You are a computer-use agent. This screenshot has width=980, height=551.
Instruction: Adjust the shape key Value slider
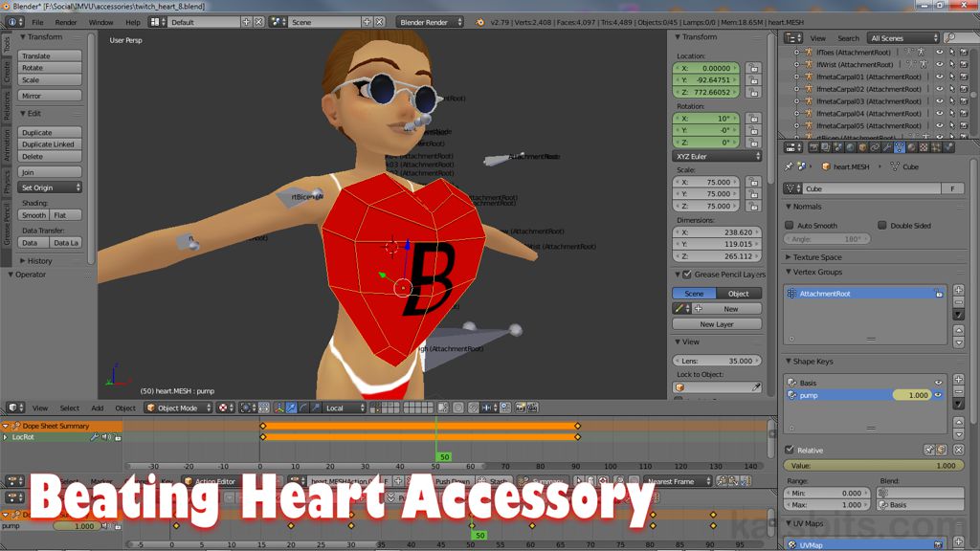point(873,466)
